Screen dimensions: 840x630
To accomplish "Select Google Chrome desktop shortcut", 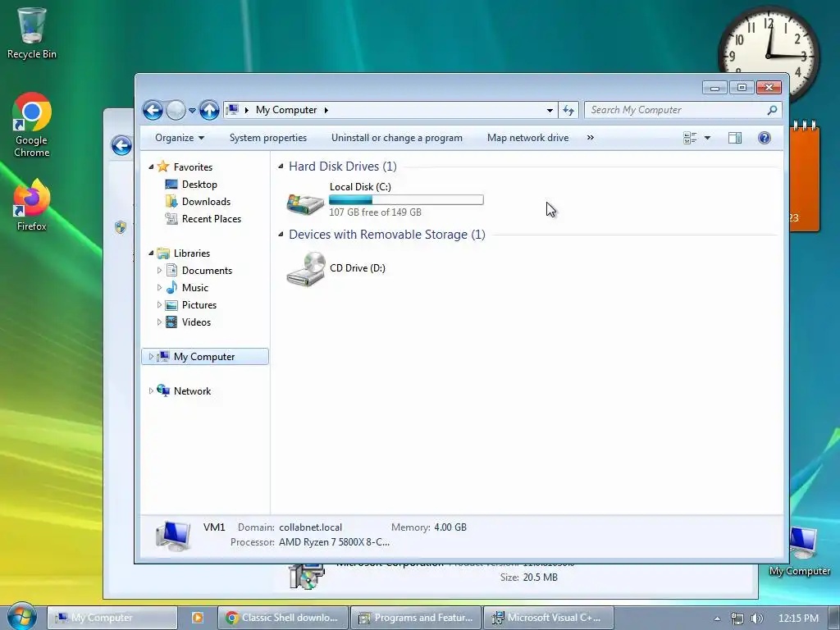I will coord(32,126).
